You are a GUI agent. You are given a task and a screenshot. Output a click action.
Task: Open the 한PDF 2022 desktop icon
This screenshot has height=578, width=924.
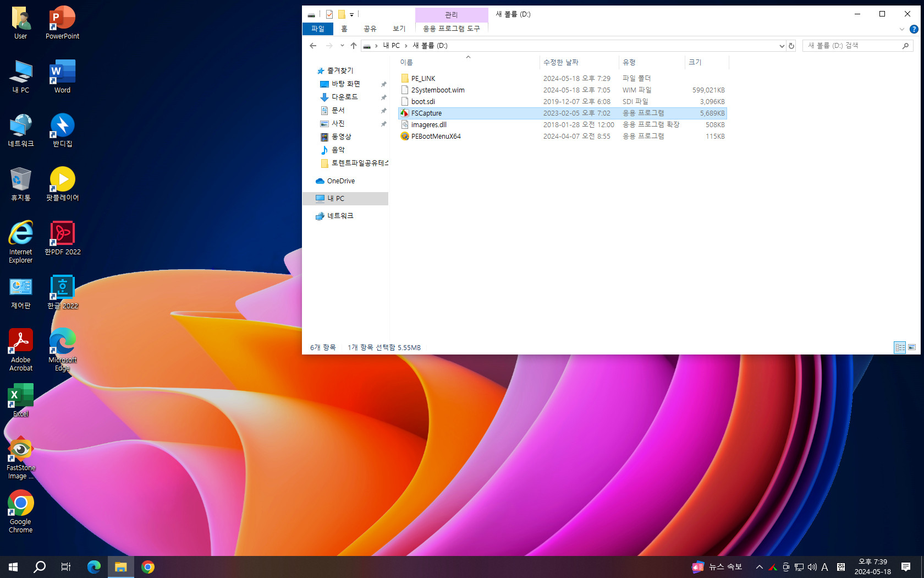(x=62, y=238)
